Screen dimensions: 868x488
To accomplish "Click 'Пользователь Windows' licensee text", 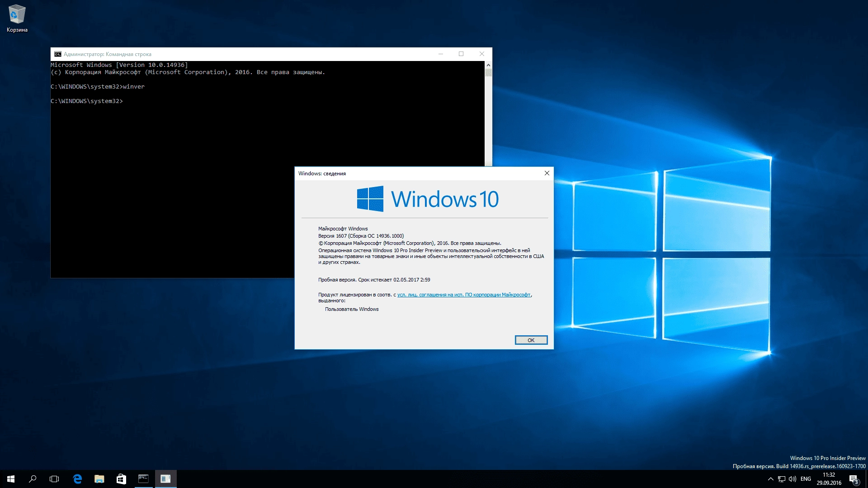I will tap(352, 309).
